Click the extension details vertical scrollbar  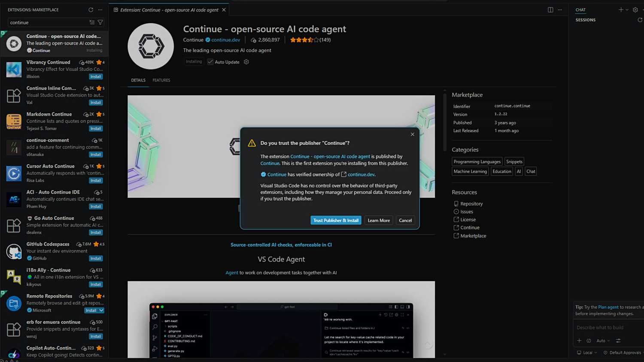tap(445, 122)
